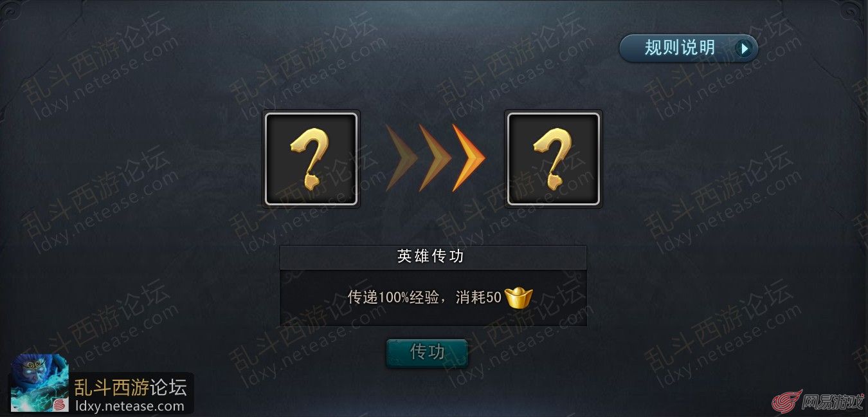Click the round play arrow on 规则说明

(x=744, y=48)
